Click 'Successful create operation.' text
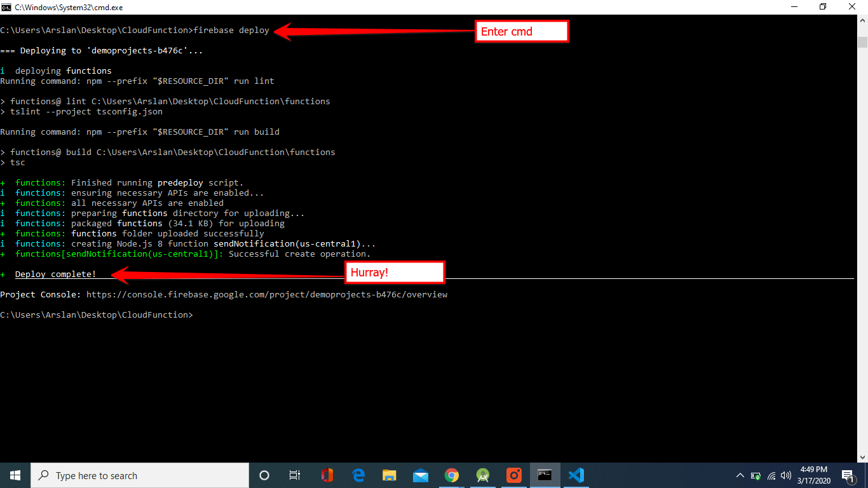The image size is (868, 488). coord(300,254)
